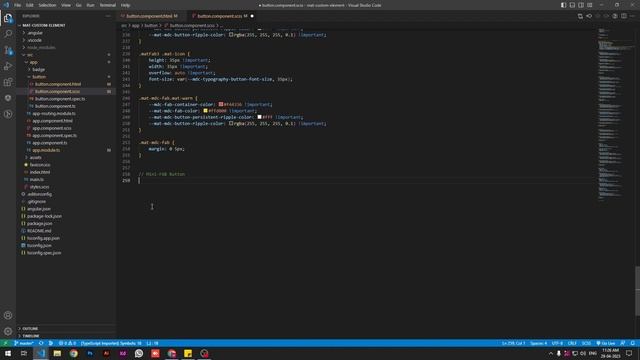Open the File menu

point(18,5)
